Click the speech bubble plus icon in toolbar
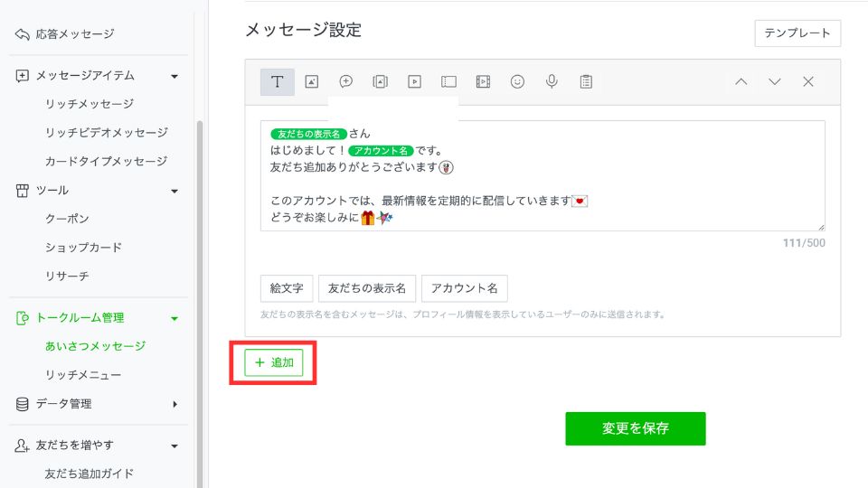 tap(345, 82)
